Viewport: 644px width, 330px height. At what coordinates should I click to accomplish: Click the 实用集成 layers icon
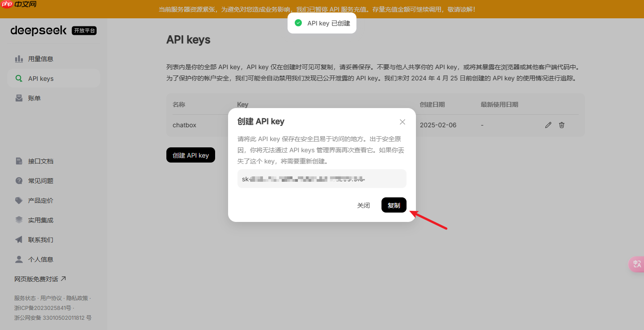19,220
